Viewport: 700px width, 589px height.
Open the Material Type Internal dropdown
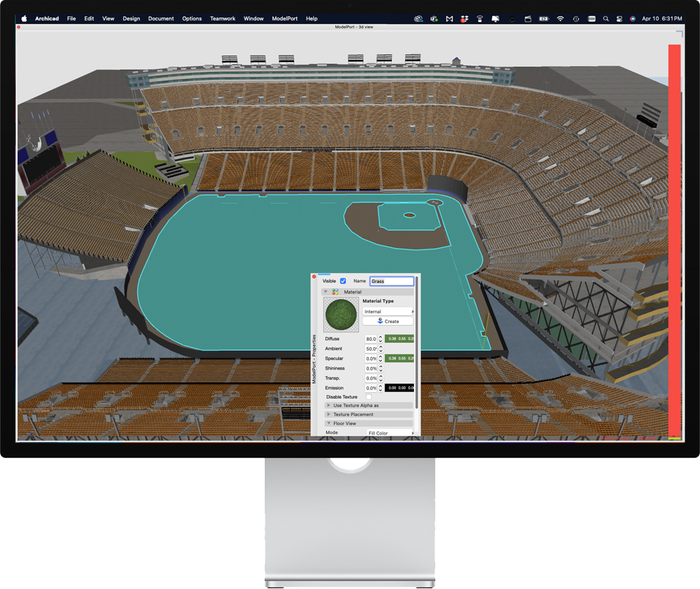pos(388,312)
